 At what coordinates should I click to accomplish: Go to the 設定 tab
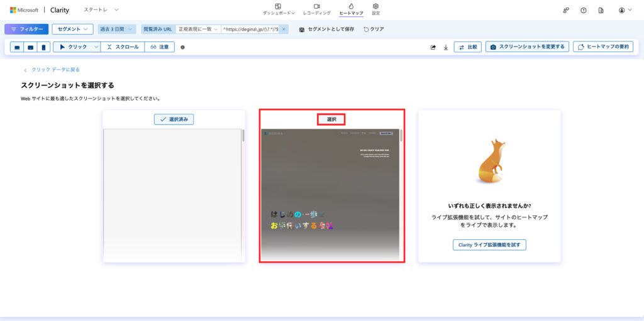coord(375,9)
